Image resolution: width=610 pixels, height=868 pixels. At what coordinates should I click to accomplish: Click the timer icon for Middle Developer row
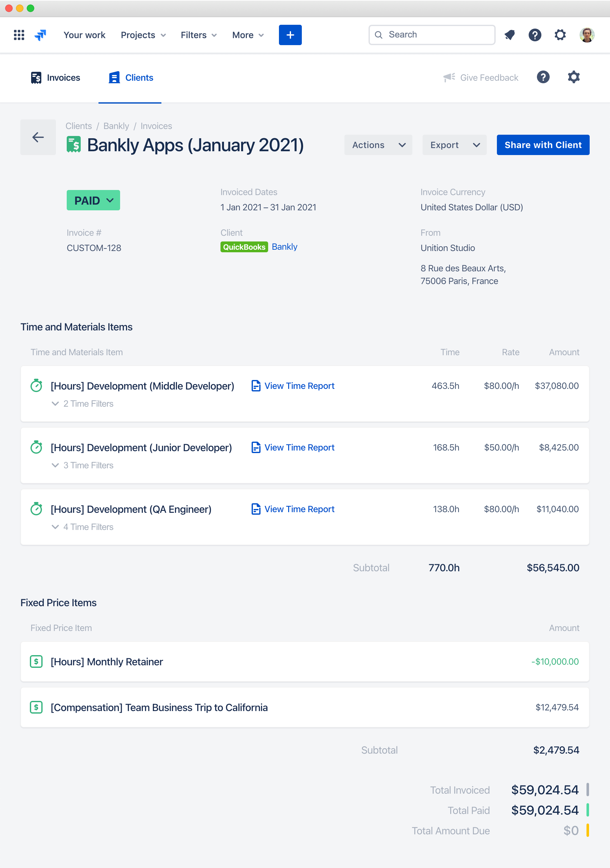coord(37,386)
